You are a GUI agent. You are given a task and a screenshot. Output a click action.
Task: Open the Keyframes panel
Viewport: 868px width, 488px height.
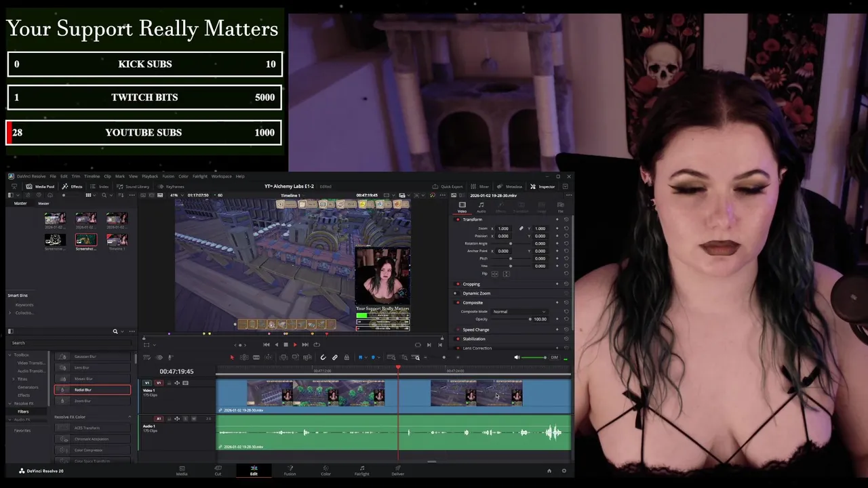click(x=171, y=186)
